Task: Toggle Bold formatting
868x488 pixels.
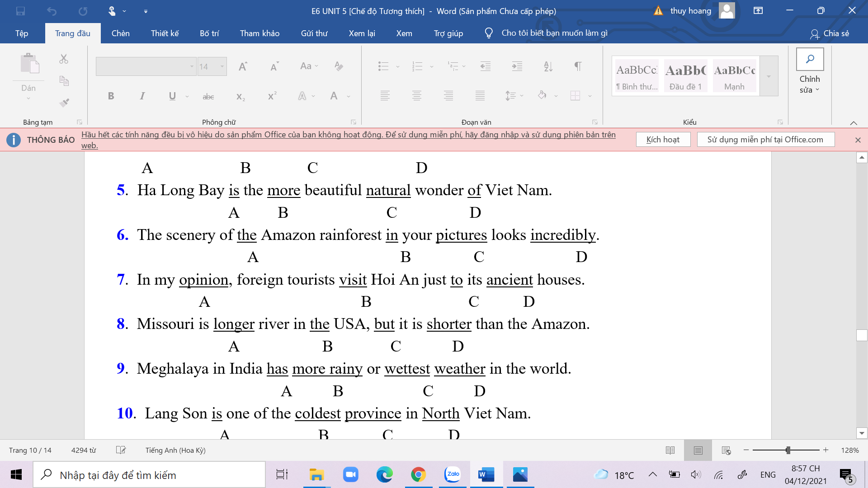Action: pyautogui.click(x=111, y=96)
